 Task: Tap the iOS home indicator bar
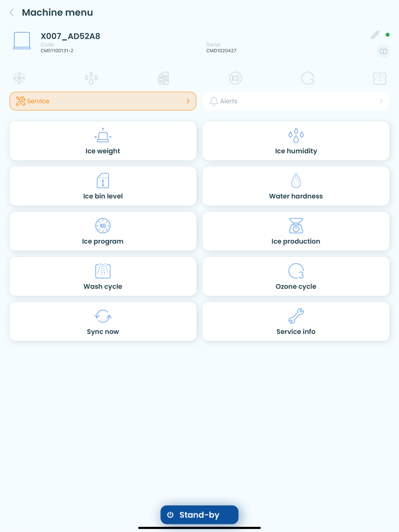coord(199,528)
